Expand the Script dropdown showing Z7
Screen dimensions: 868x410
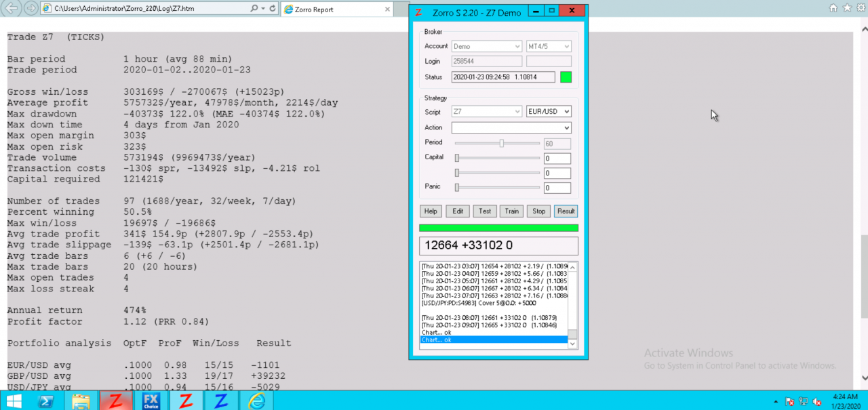tap(487, 111)
